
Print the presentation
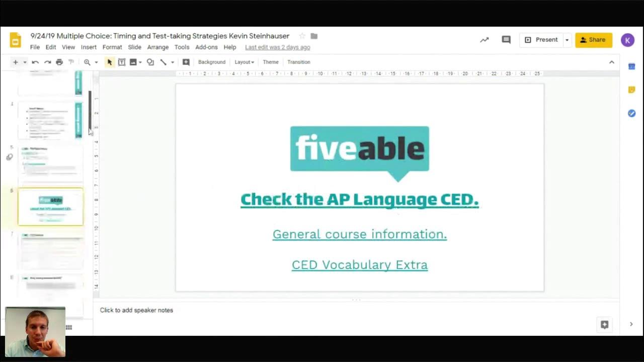[x=59, y=62]
